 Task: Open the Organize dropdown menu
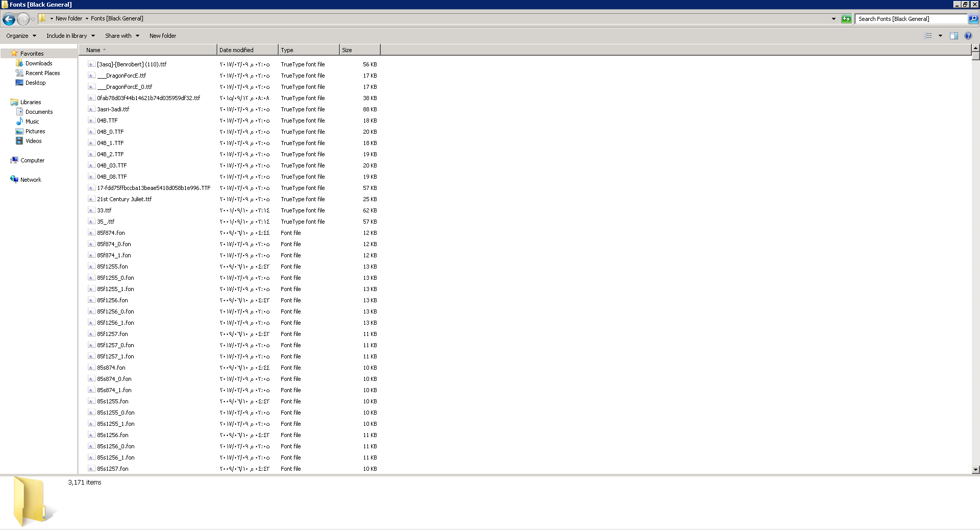(x=21, y=36)
